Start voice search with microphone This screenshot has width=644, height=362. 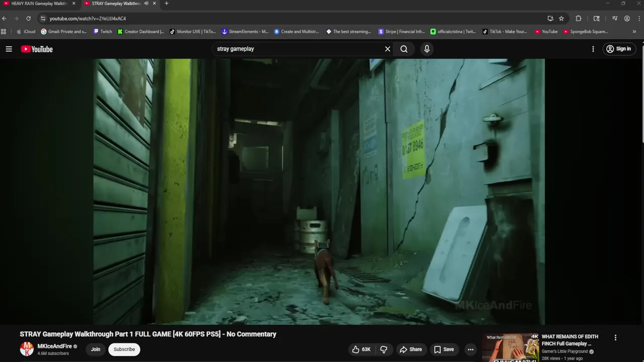427,49
